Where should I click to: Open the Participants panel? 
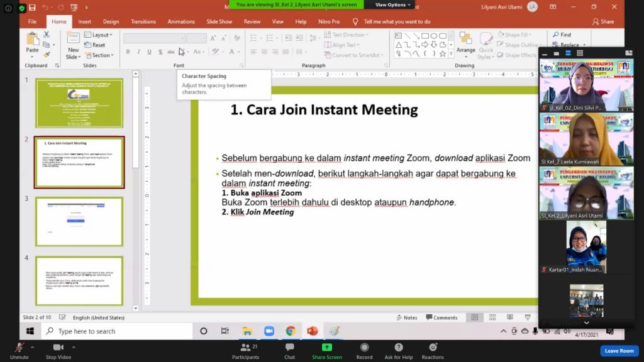point(245,348)
